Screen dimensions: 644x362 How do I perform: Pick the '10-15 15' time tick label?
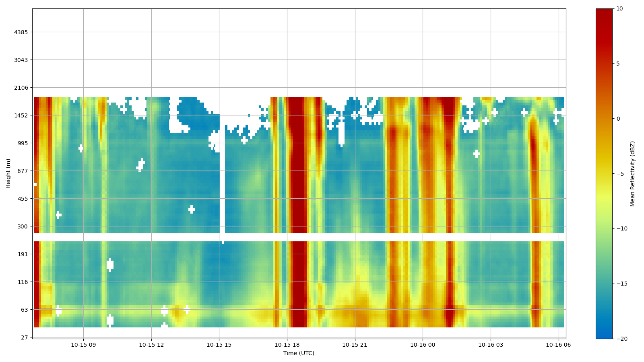(x=219, y=345)
